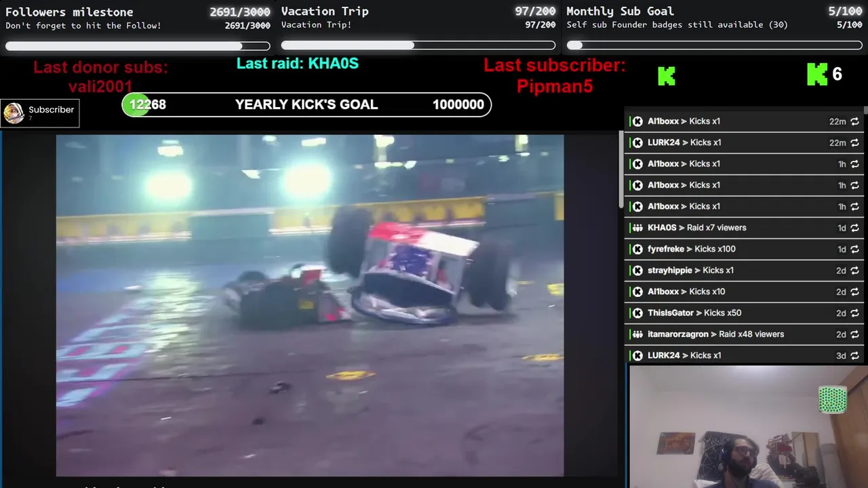Click the Subscriber badge avatar
This screenshot has height=488, width=868.
(x=14, y=113)
